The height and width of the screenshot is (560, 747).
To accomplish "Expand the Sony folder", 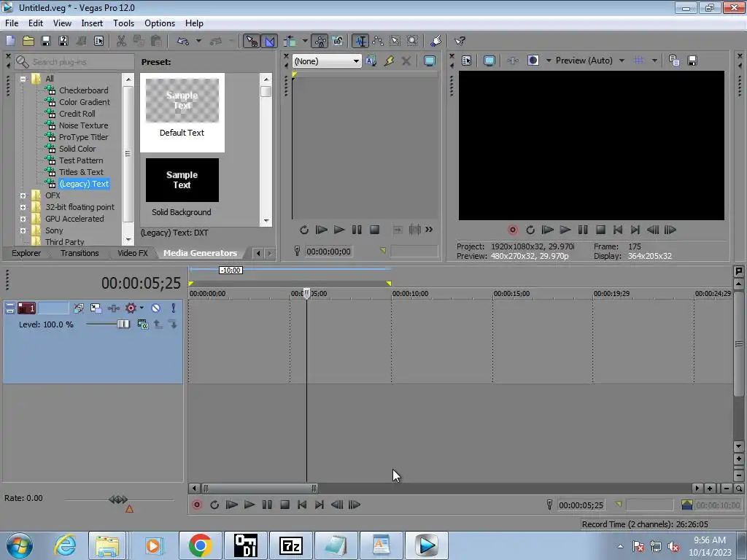I will pos(23,230).
